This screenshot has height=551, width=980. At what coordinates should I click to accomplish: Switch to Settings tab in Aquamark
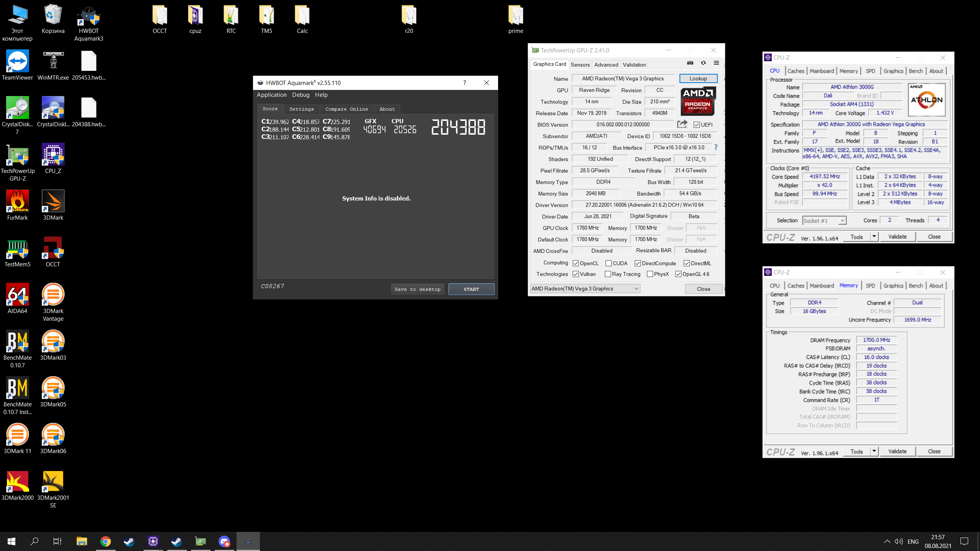(301, 109)
